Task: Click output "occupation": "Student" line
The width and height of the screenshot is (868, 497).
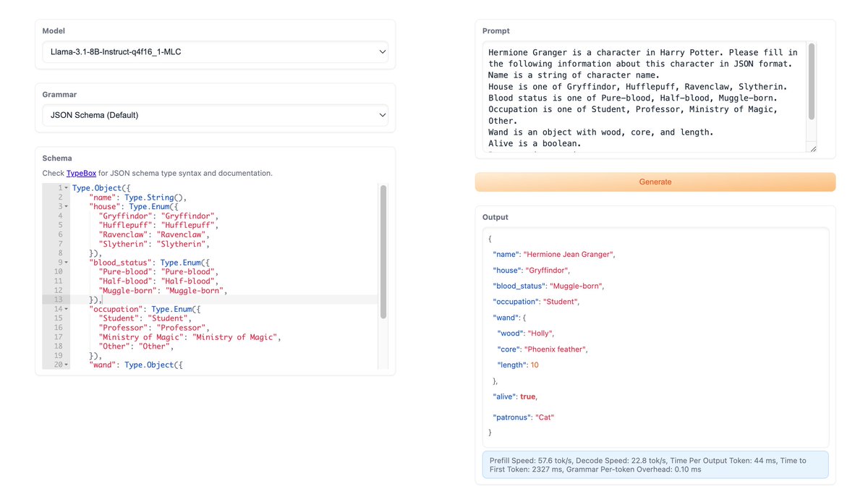Action: [537, 302]
